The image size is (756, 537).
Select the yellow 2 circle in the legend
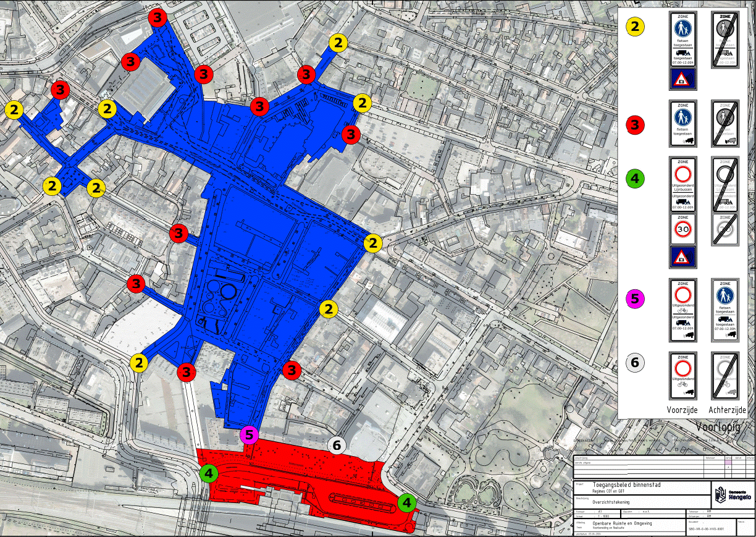tap(635, 27)
